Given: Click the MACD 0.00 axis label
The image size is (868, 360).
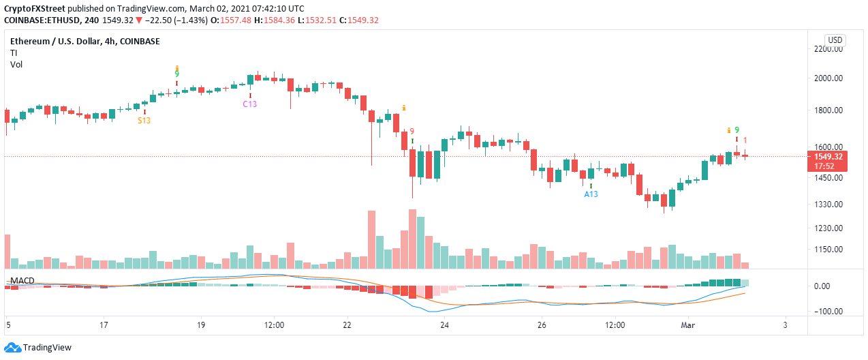Looking at the screenshot, I should click(x=833, y=286).
